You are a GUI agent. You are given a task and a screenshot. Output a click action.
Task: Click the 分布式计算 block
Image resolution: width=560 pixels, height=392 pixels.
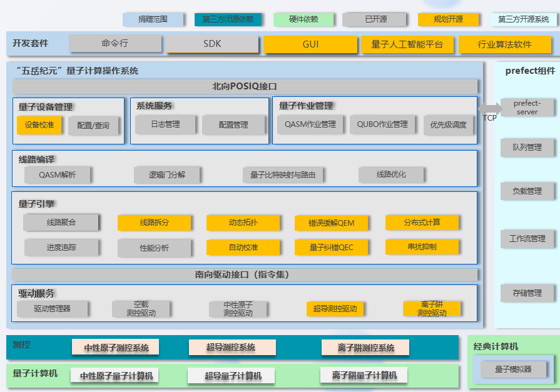point(422,222)
